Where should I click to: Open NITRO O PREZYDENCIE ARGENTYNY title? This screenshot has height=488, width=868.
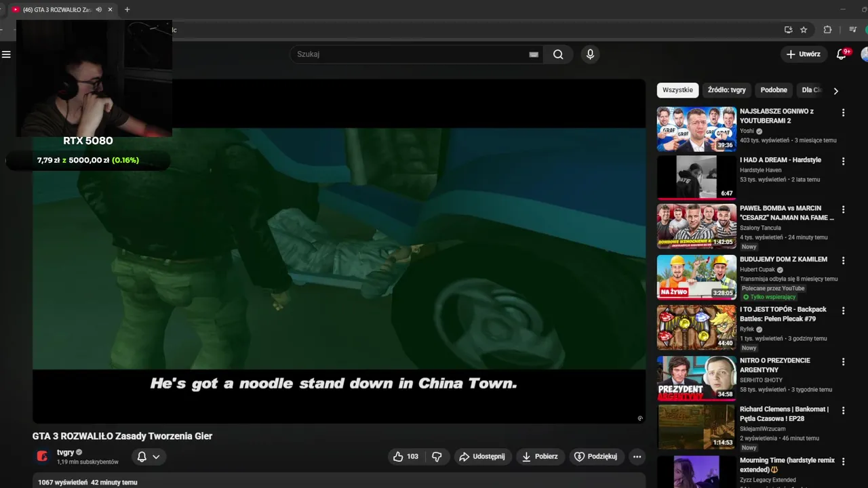[775, 365]
